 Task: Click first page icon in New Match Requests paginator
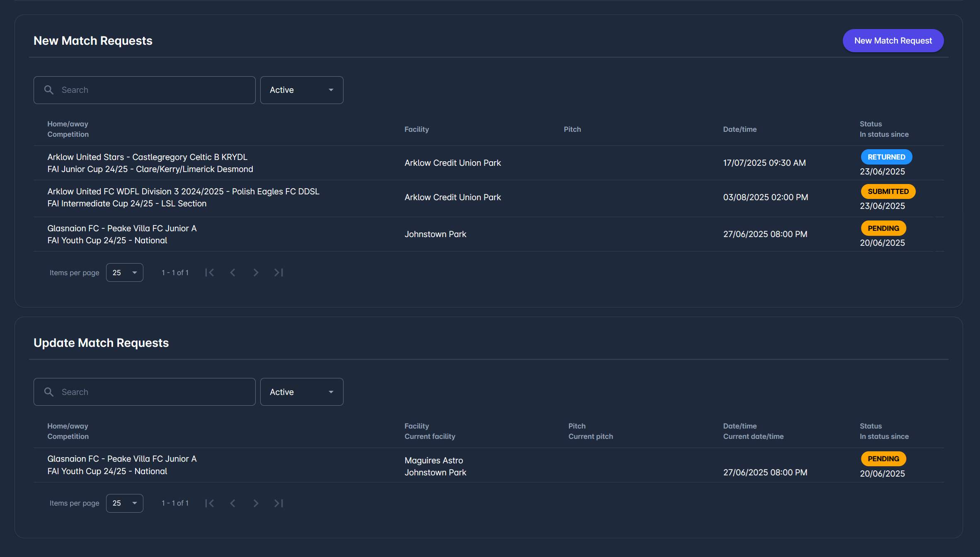(210, 272)
